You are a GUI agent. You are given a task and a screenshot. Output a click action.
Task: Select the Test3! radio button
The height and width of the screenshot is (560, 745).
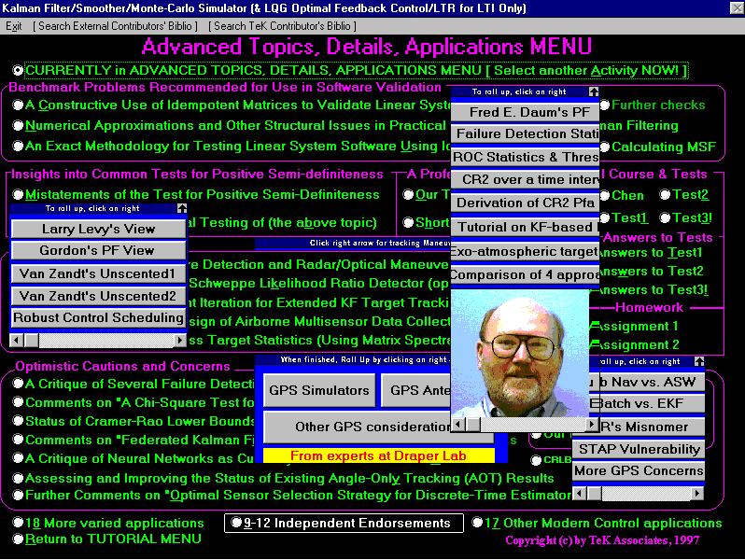pyautogui.click(x=665, y=218)
